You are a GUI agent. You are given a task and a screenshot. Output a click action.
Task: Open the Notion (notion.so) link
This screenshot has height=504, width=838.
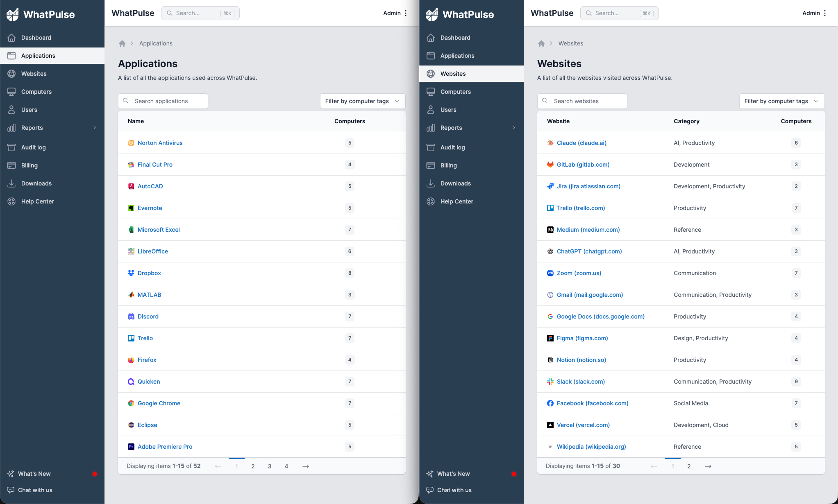pos(581,360)
